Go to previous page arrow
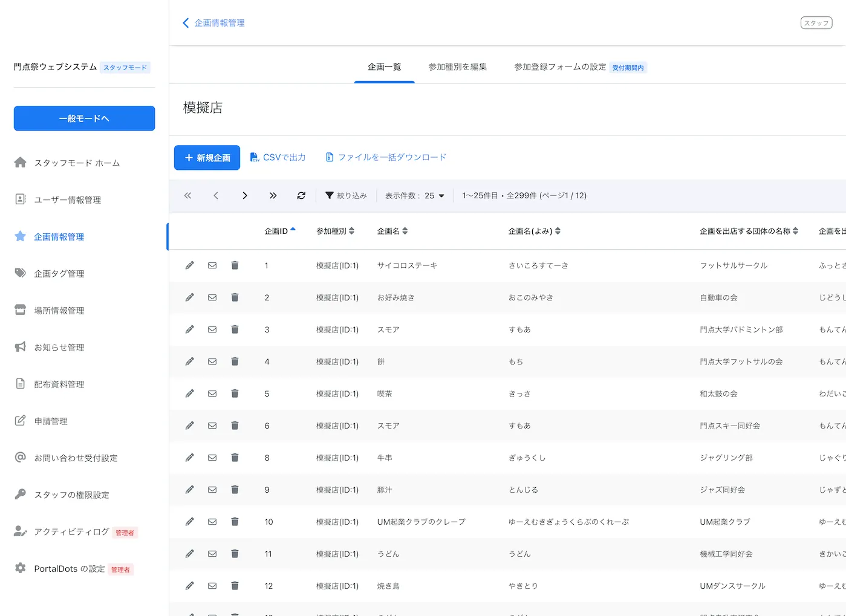Screen dimensions: 846x616 click(216, 195)
